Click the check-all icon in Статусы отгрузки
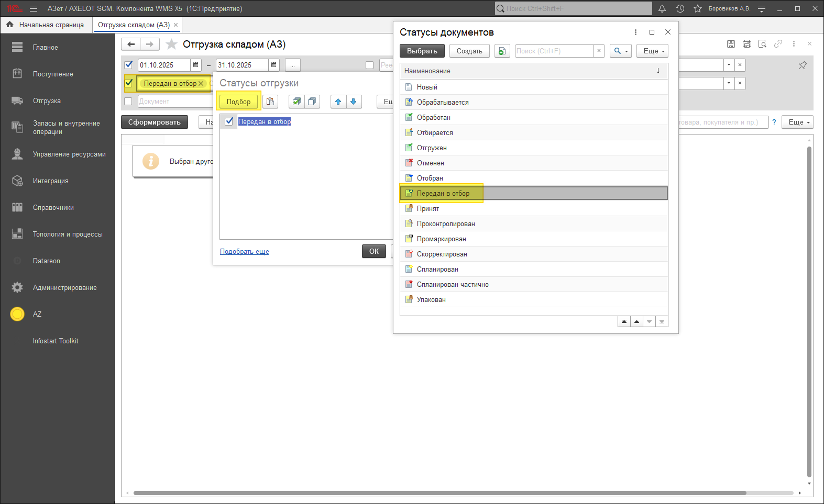Image resolution: width=824 pixels, height=504 pixels. [x=296, y=102]
